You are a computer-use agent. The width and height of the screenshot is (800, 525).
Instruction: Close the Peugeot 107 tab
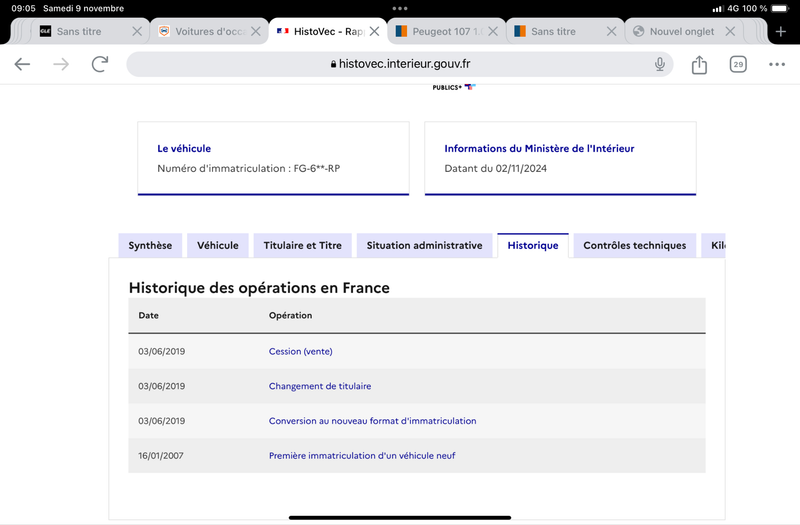[493, 32]
